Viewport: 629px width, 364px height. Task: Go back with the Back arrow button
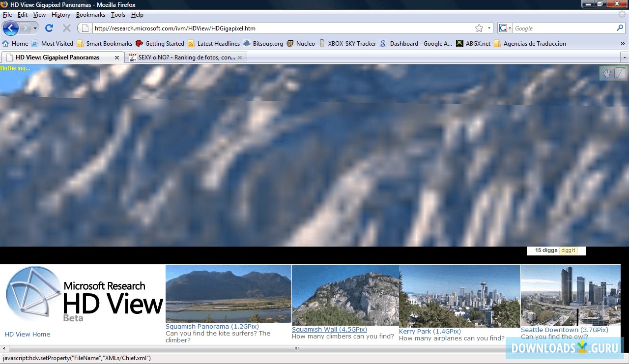pos(10,28)
